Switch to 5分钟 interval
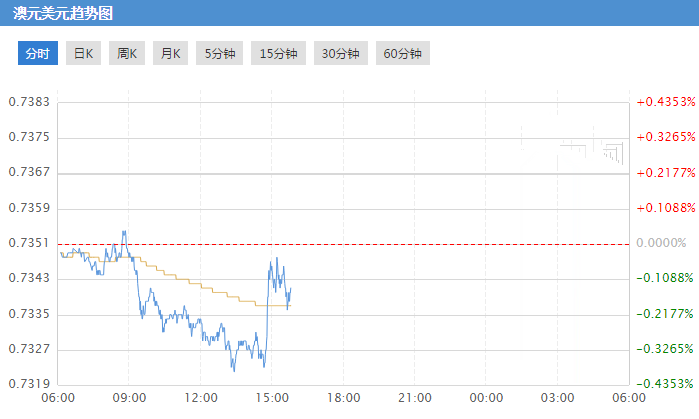Screen dimensions: 699x419 [219, 54]
